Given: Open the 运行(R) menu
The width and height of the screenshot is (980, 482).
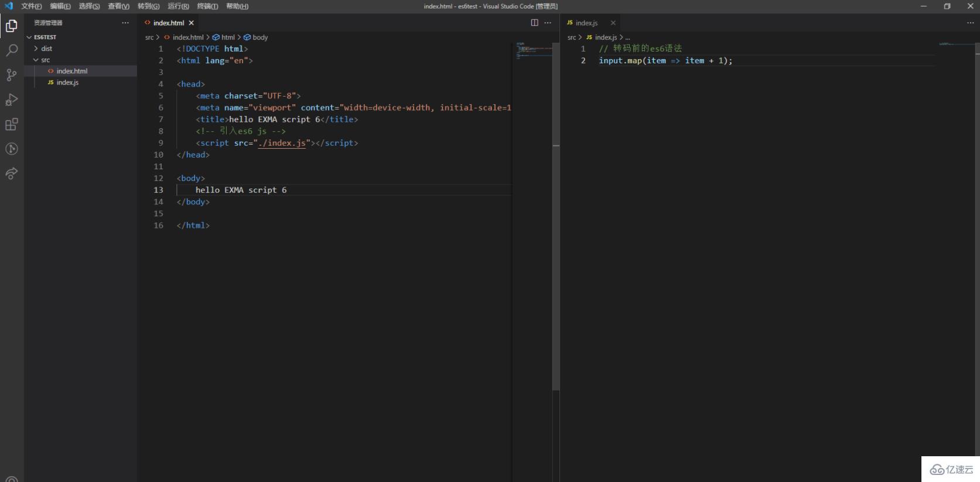Looking at the screenshot, I should pyautogui.click(x=178, y=6).
